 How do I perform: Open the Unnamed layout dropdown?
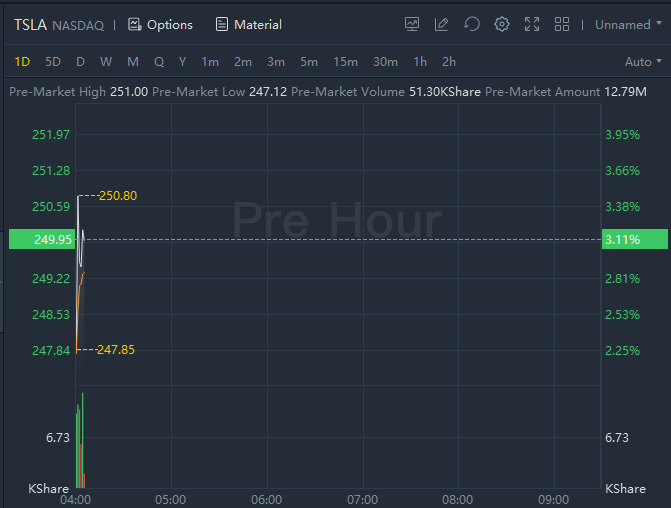[x=628, y=24]
